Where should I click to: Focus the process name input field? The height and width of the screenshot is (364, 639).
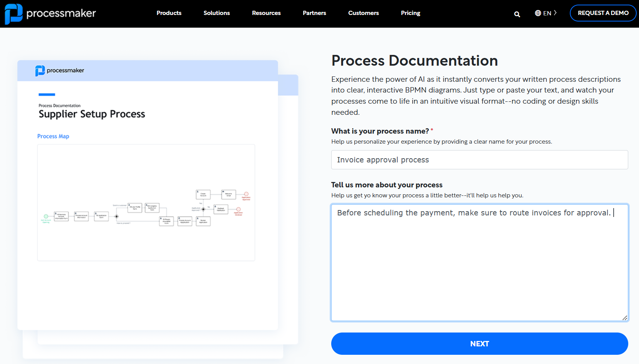pos(480,160)
